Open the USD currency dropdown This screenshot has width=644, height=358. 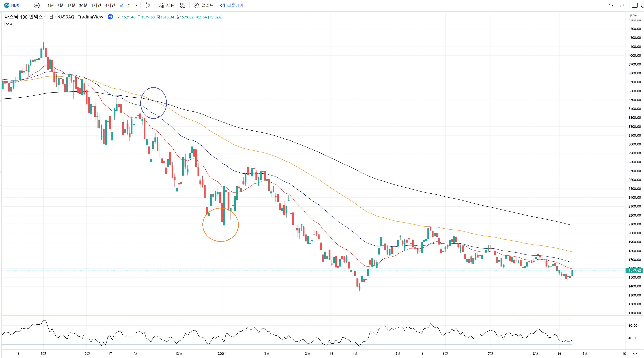633,16
